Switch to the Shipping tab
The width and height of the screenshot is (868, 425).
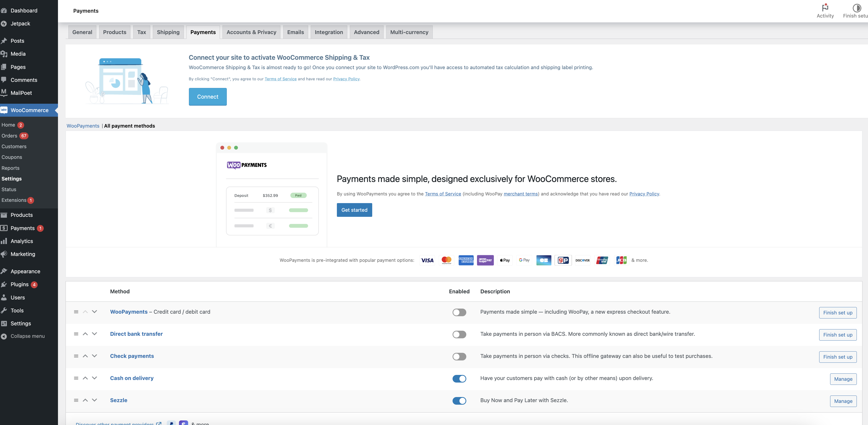pos(168,32)
